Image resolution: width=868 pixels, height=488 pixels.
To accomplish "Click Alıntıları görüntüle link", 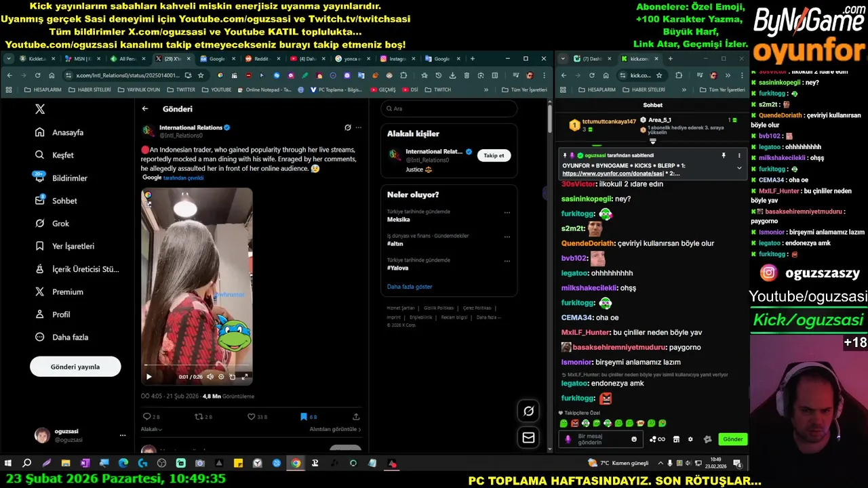I will 335,429.
